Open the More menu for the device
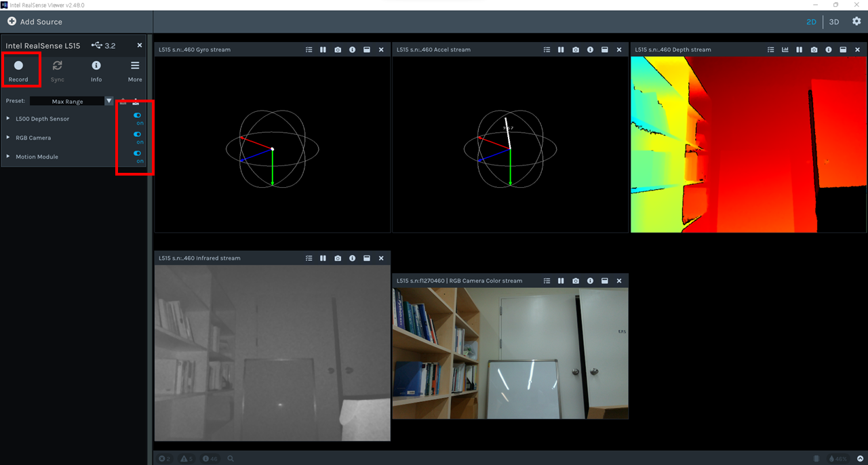Image resolution: width=868 pixels, height=465 pixels. tap(135, 71)
